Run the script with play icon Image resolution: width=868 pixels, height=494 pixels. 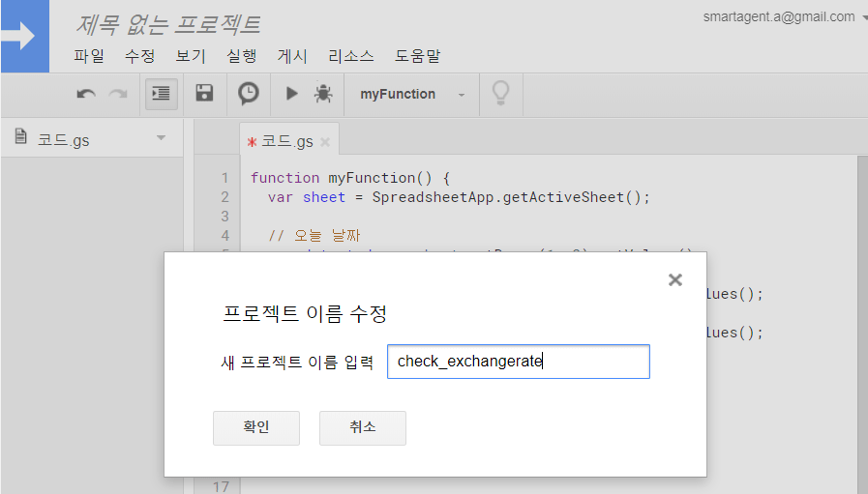291,94
